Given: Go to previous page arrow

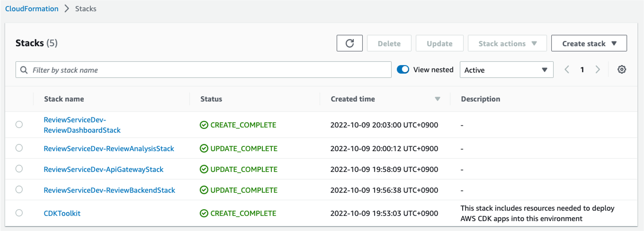Looking at the screenshot, I should point(567,70).
